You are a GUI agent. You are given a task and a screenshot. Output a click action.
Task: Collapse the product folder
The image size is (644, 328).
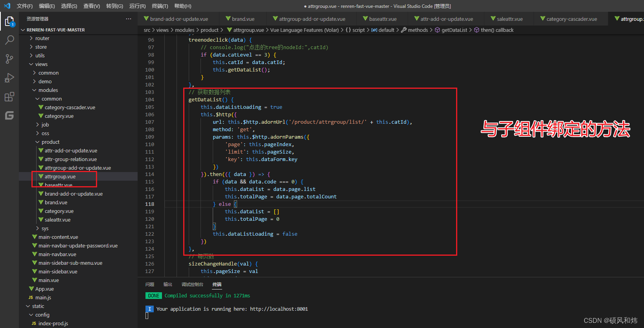coord(38,142)
